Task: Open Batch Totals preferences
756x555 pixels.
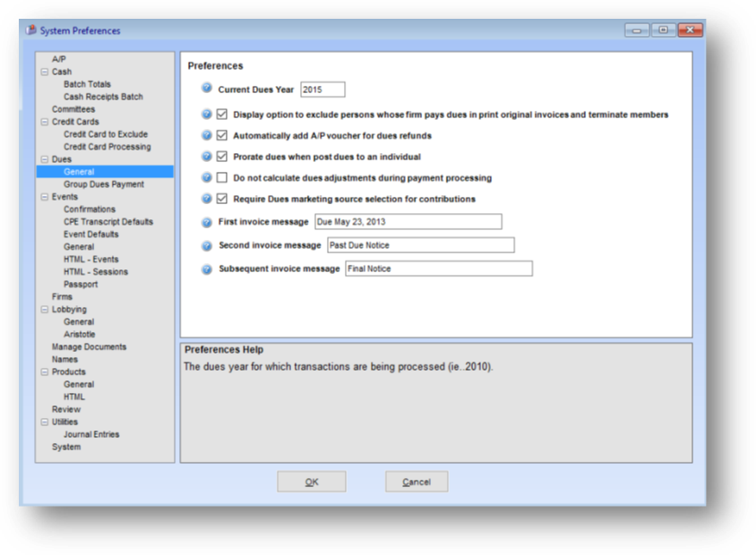Action: tap(87, 84)
